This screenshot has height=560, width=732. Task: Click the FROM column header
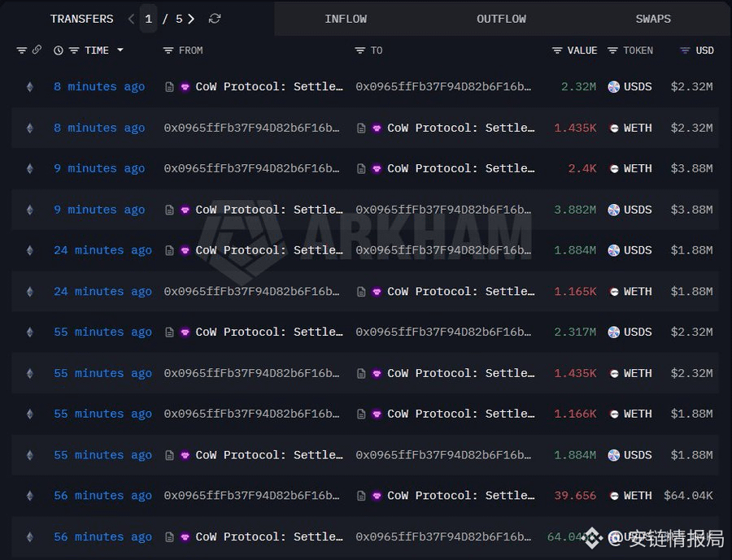tap(190, 50)
